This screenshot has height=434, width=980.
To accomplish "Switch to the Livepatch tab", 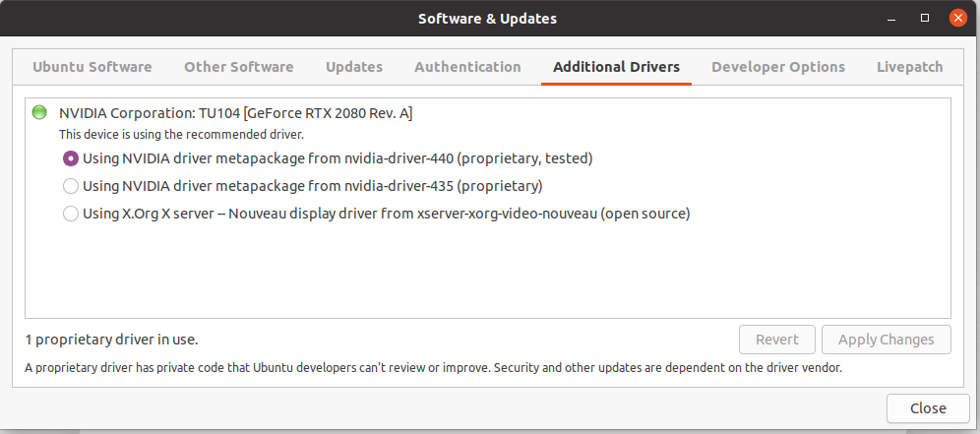I will (909, 67).
